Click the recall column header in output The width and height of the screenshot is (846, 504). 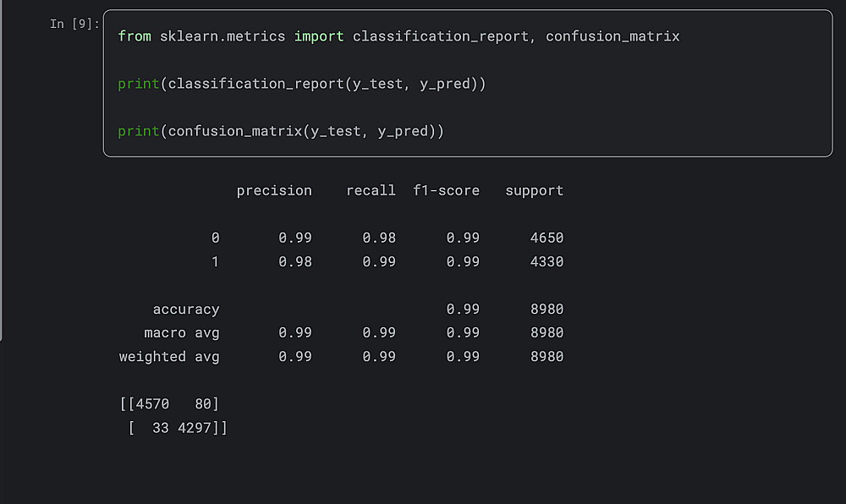coord(371,190)
